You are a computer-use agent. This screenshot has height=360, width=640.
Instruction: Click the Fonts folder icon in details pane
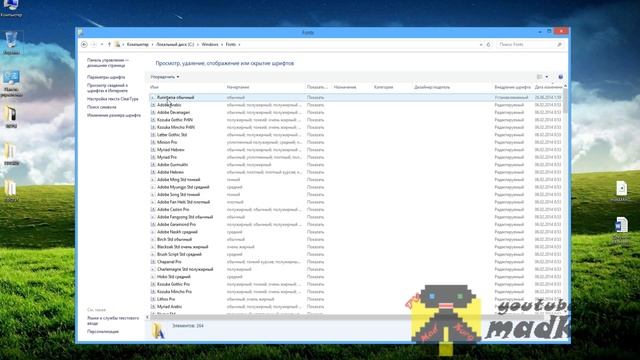158,331
